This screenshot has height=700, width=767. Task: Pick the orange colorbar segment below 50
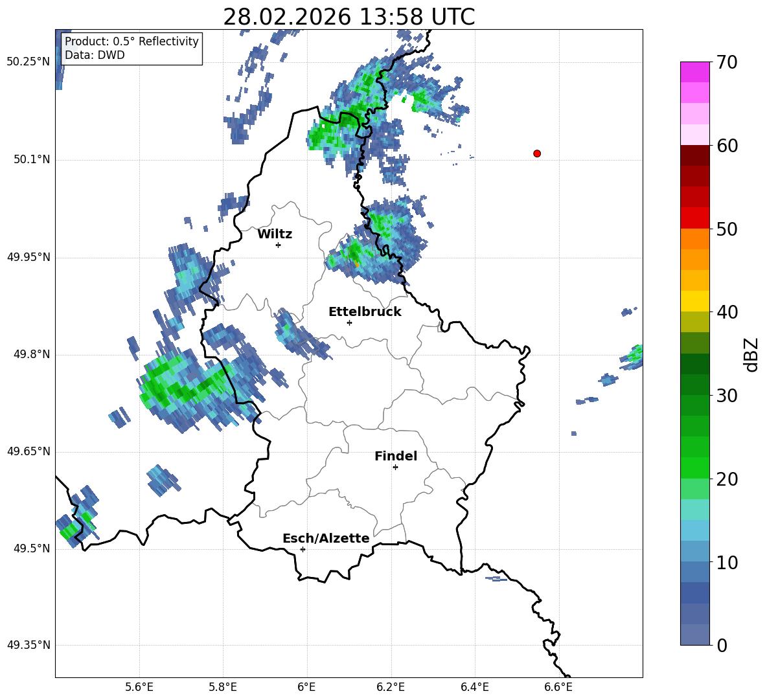694,239
